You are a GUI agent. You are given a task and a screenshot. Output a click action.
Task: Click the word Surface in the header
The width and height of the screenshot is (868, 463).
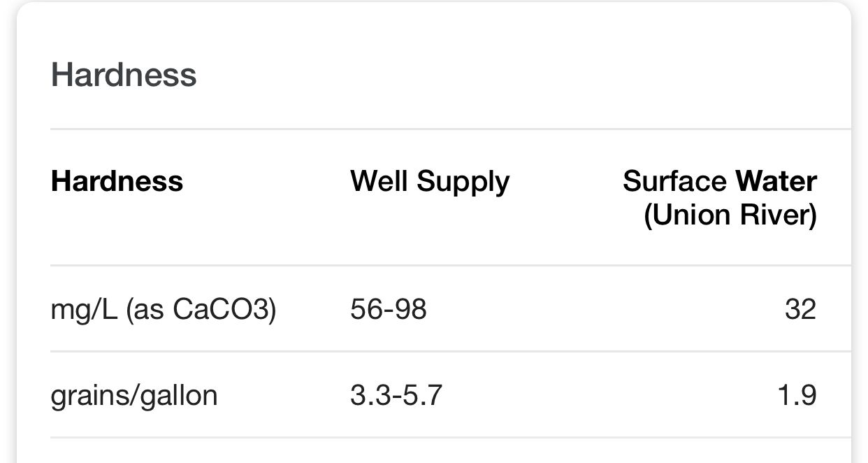[x=675, y=181]
